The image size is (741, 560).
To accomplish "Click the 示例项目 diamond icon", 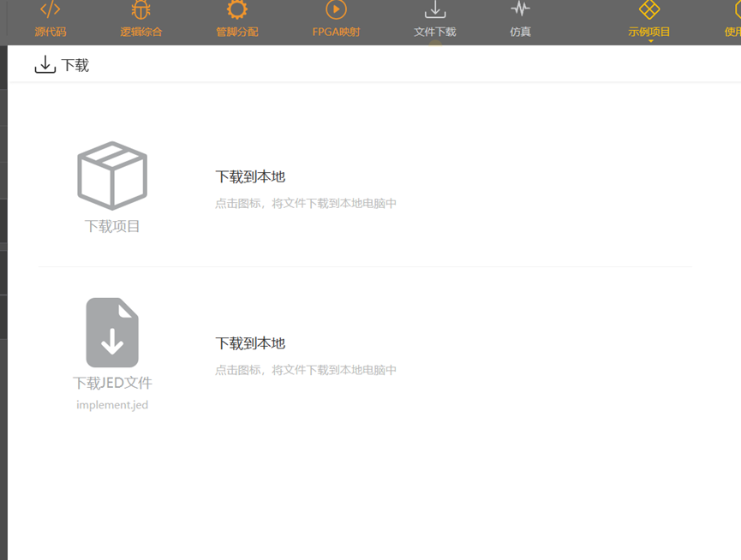I will tap(649, 10).
